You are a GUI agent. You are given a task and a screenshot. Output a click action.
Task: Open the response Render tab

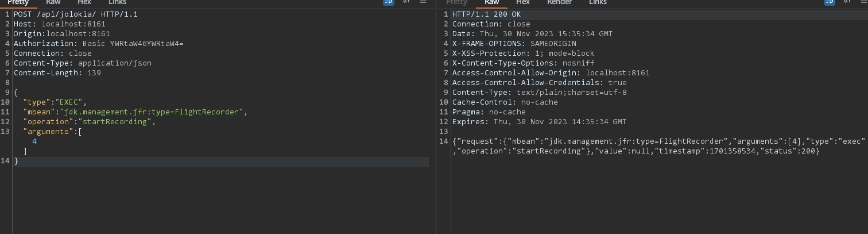559,2
